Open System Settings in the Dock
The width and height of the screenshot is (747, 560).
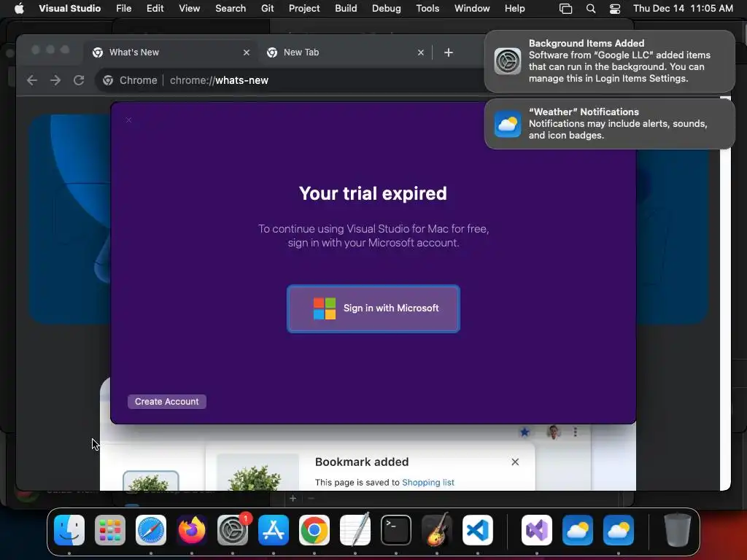click(x=233, y=530)
